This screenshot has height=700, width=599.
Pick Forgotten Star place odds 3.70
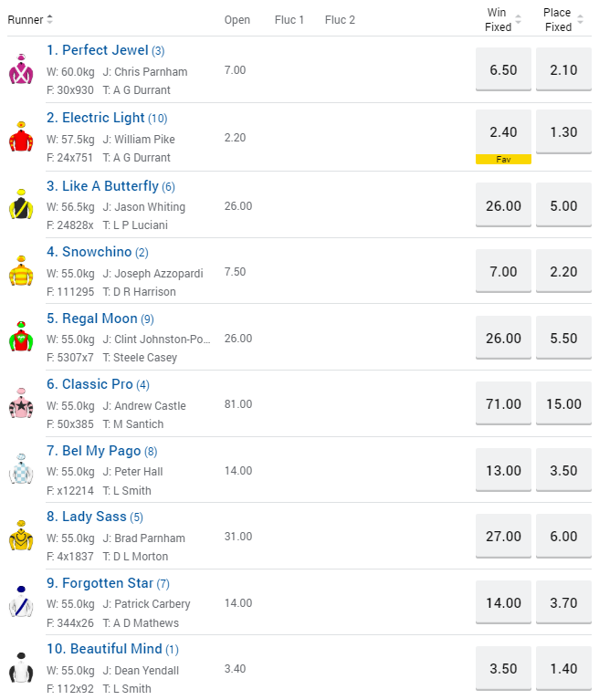pos(563,602)
